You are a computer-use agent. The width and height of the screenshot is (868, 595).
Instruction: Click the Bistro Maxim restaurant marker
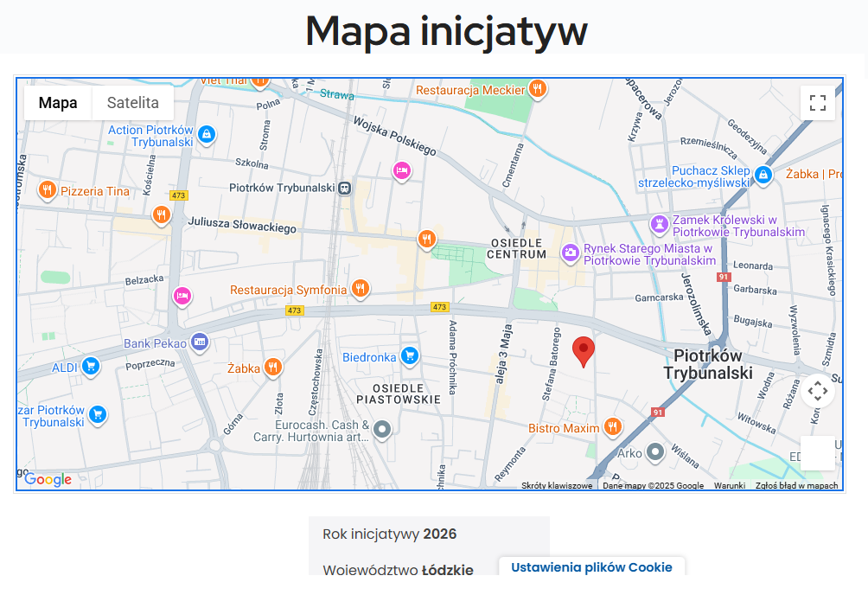tap(612, 426)
